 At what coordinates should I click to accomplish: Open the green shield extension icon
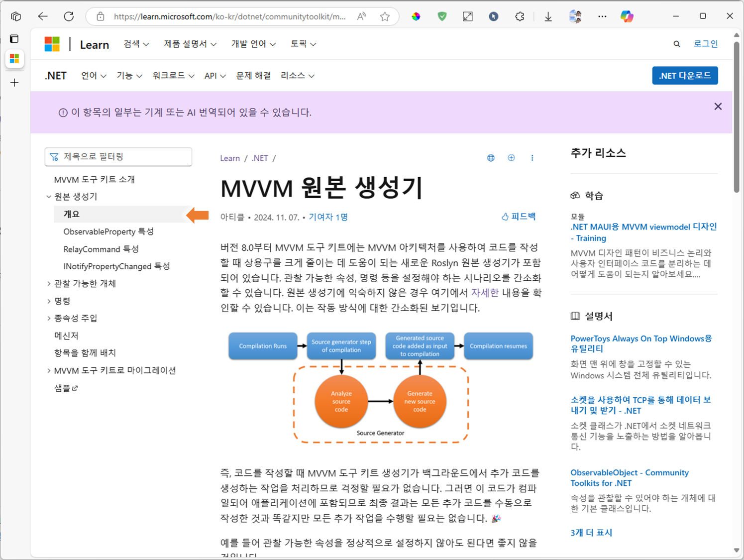[442, 16]
